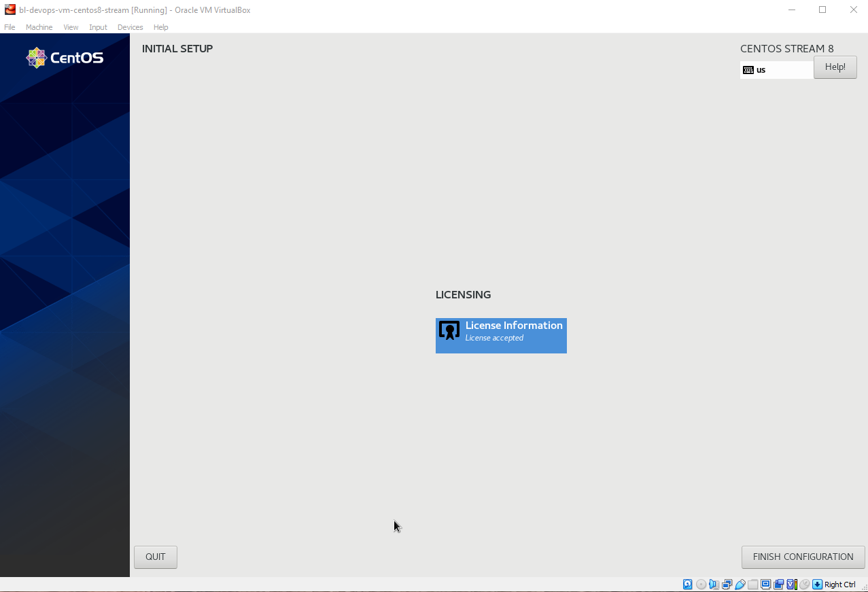Click the recording status icon
Viewport: 868px width, 592px height.
(779, 585)
